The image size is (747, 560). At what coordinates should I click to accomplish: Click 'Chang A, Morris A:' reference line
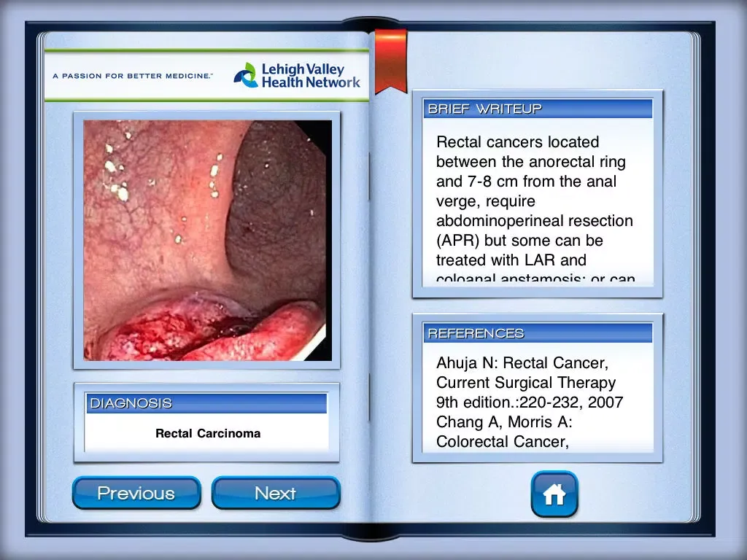(504, 422)
